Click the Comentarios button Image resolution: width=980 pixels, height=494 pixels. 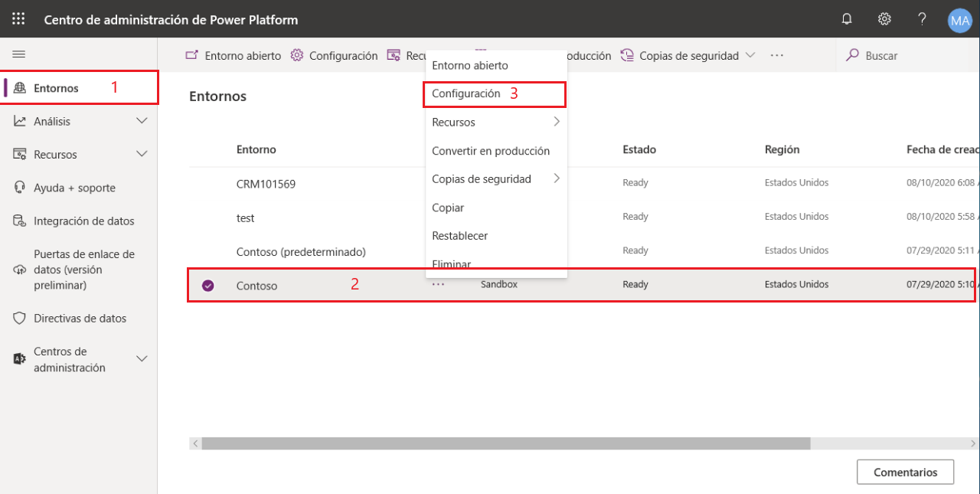906,473
